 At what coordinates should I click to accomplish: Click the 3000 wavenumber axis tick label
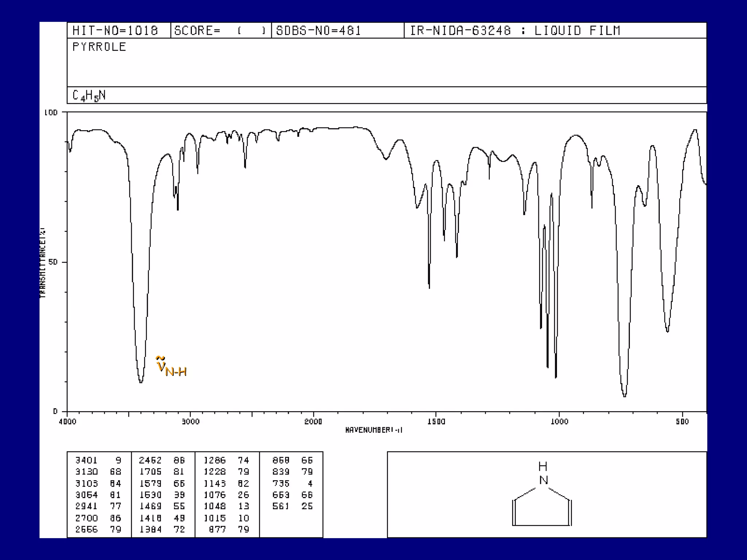[190, 422]
